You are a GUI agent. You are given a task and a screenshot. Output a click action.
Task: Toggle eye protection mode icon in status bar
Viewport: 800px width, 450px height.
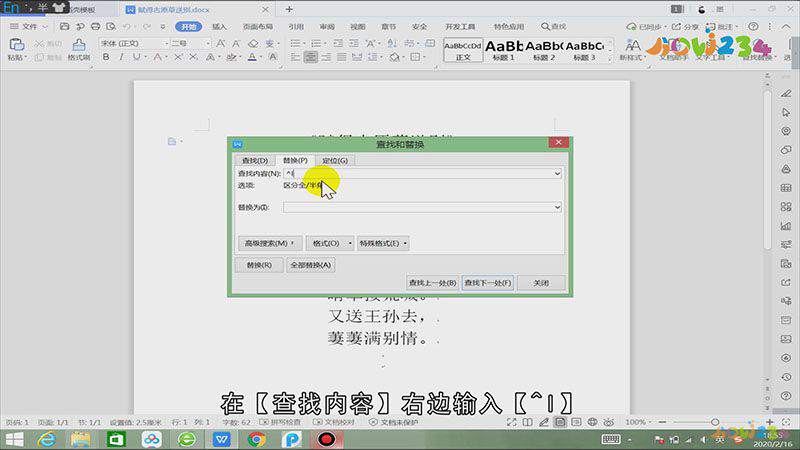coord(609,422)
